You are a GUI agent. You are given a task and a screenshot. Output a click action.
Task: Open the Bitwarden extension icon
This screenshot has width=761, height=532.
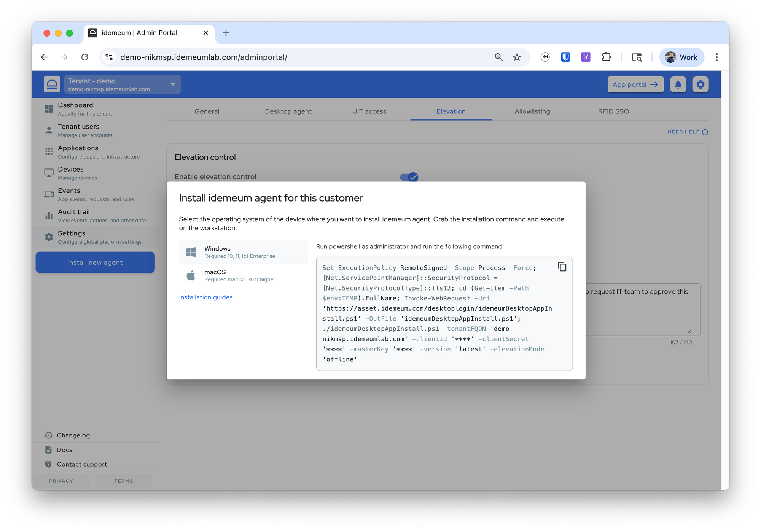tap(565, 57)
